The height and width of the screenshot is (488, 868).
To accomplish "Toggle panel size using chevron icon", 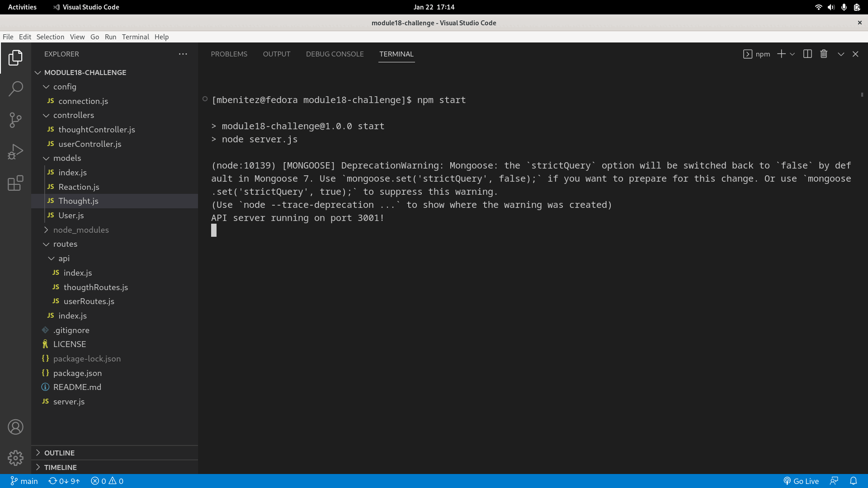I will pos(841,54).
